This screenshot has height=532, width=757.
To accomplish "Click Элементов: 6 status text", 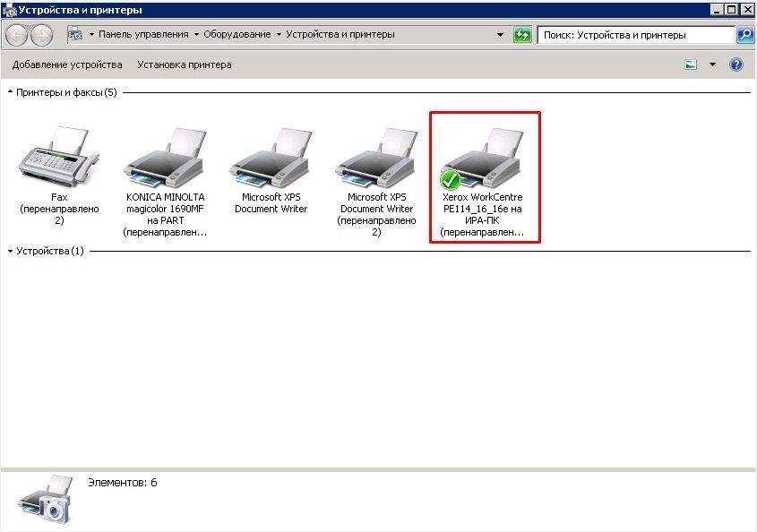I will tap(123, 482).
